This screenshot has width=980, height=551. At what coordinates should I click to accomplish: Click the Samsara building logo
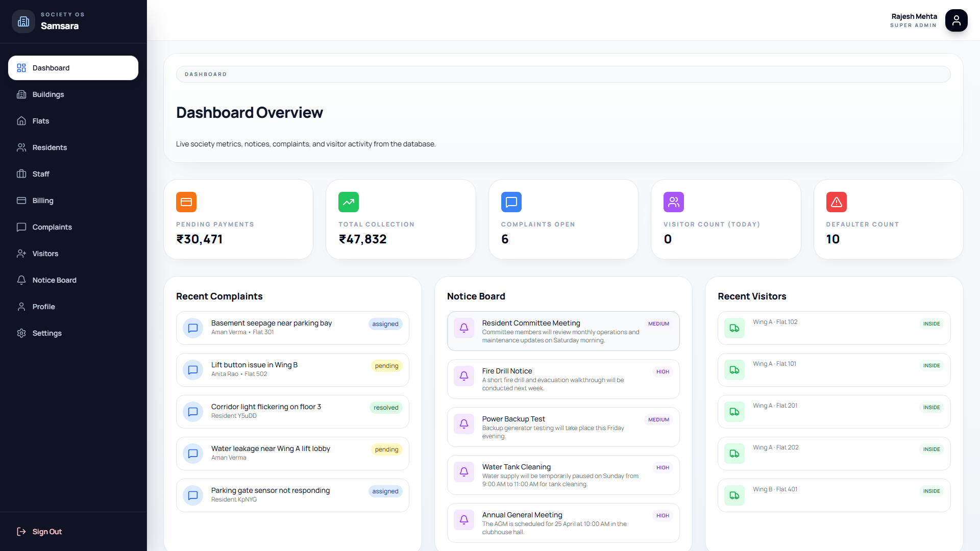22,21
